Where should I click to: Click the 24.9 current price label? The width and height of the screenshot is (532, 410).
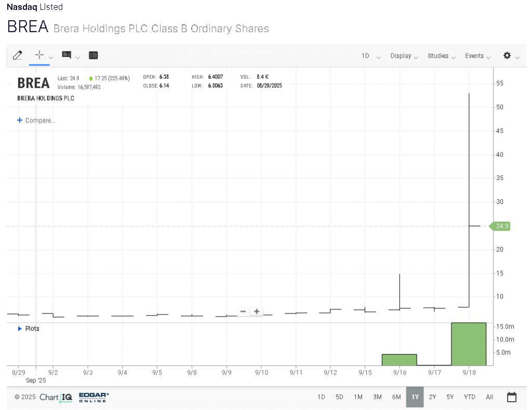coord(501,226)
